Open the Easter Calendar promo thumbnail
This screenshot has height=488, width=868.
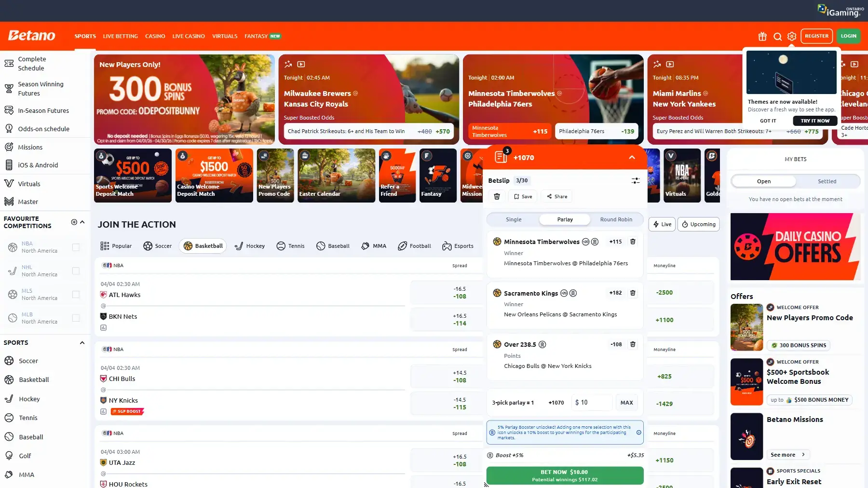tap(336, 176)
